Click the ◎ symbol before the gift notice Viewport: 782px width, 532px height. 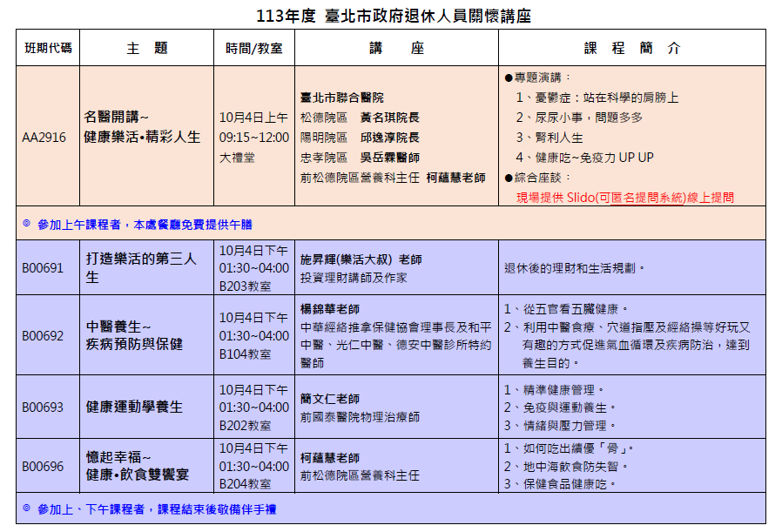click(x=26, y=508)
